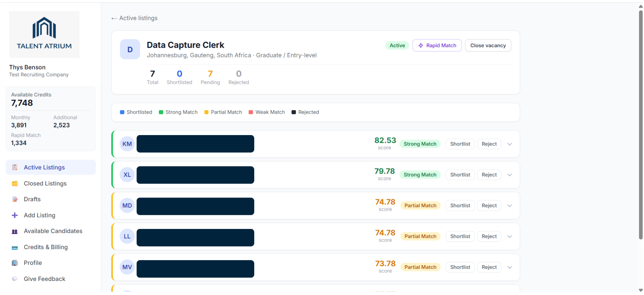This screenshot has width=644, height=295.
Task: Click the 82.53 score value
Action: coord(385,140)
